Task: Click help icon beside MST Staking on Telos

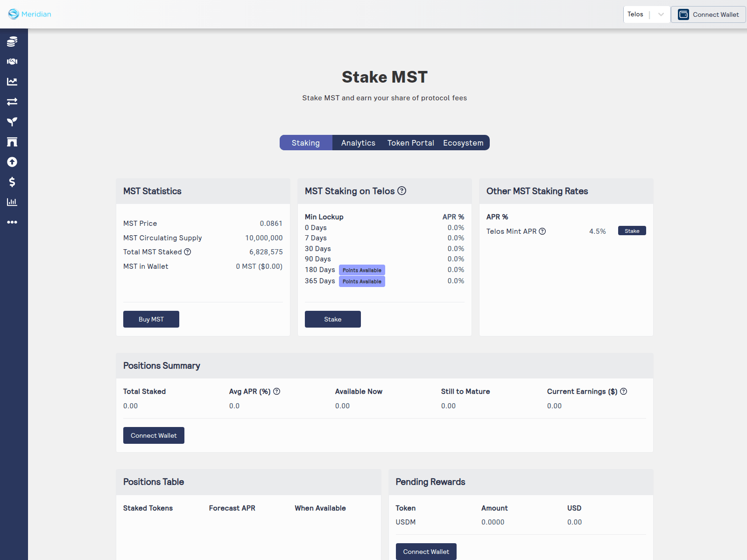Action: [402, 191]
